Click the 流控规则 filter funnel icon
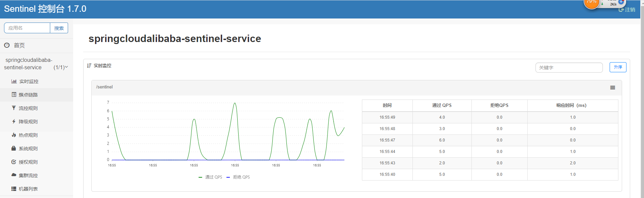This screenshot has height=198, width=644. click(14, 108)
